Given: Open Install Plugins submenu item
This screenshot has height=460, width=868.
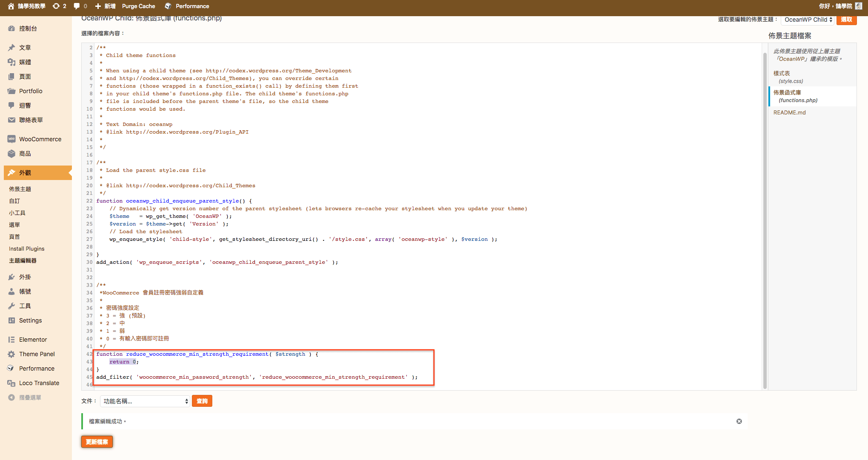Looking at the screenshot, I should 27,249.
